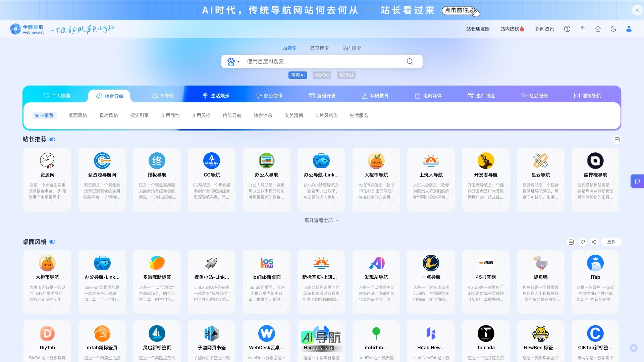
Task: Click the share icon near 更多 button
Action: pos(594,242)
